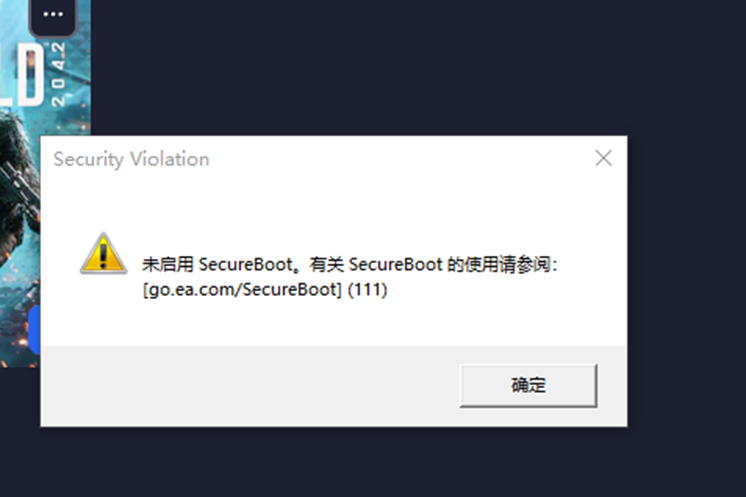Close the Security Violation dialog with X

point(603,158)
